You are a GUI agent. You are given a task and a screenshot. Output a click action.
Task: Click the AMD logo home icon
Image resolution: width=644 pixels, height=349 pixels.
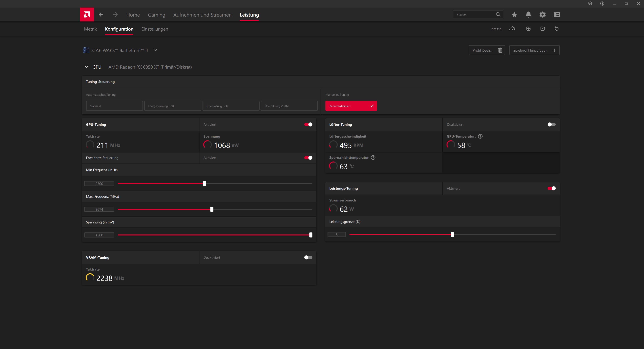point(87,14)
